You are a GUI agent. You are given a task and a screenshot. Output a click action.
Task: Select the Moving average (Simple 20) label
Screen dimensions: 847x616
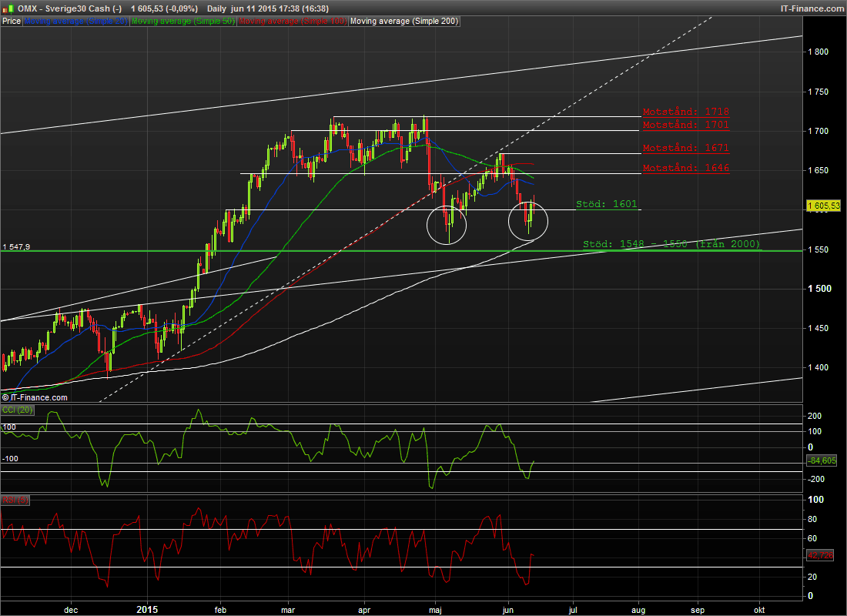click(75, 22)
